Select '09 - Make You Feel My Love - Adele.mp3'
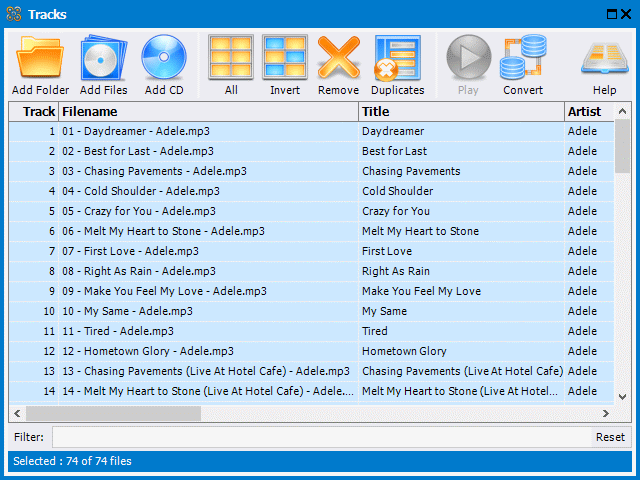Screen dimensions: 640x480 164,291
